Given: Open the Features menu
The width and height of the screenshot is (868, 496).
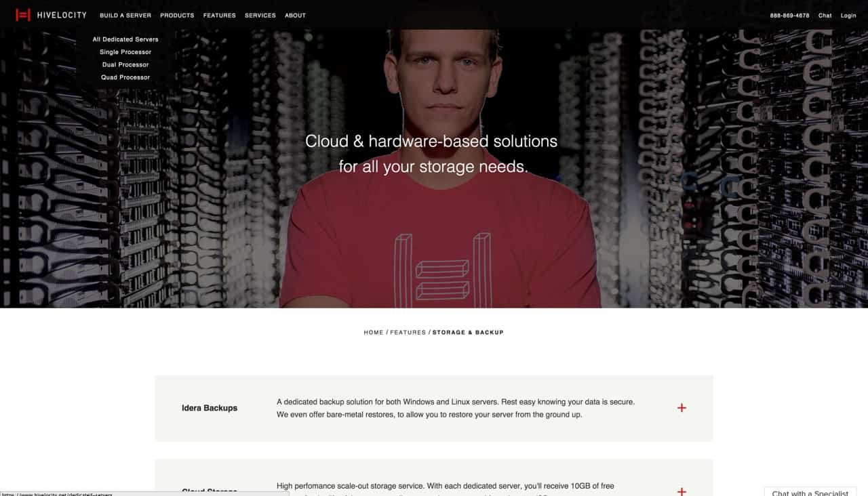Looking at the screenshot, I should tap(220, 15).
